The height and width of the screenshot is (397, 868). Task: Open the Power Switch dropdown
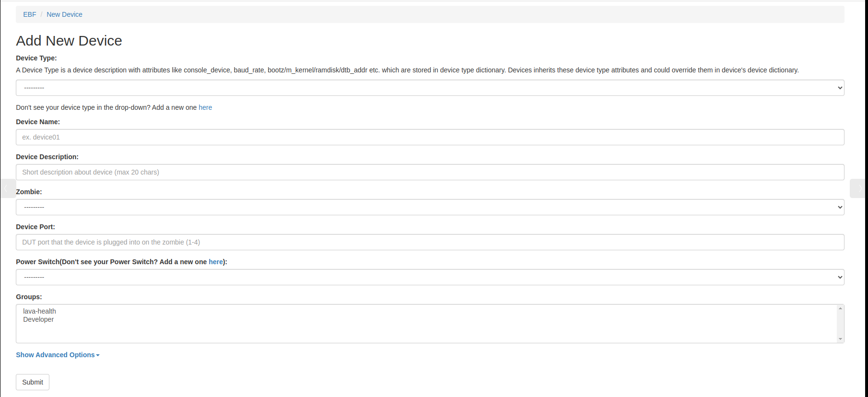coord(430,277)
